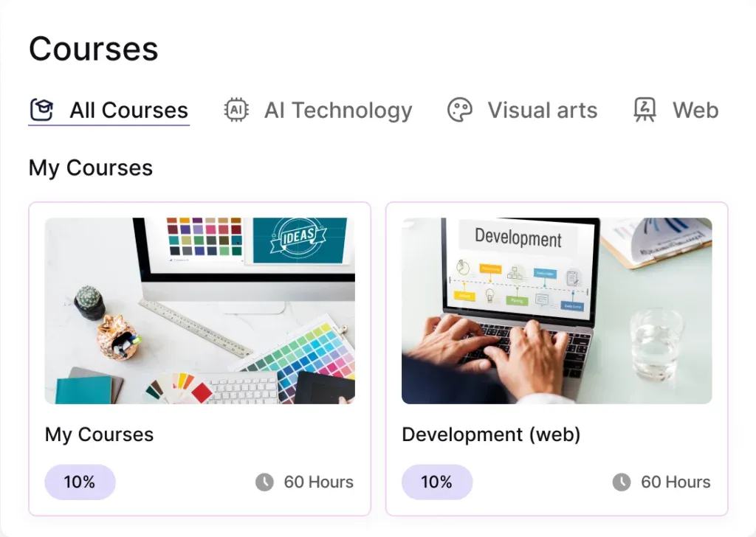This screenshot has height=537, width=756.
Task: Click the My Courses section heading above the cards
Action: tap(91, 167)
